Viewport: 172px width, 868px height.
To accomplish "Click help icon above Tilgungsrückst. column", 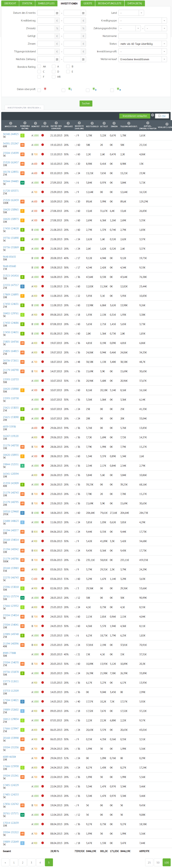I will pyautogui.click(x=129, y=123).
